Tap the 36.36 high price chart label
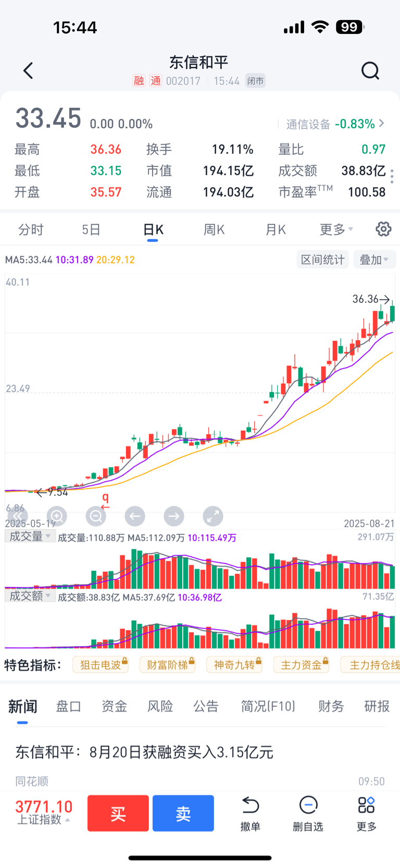Viewport: 400px width, 868px height. 365,299
